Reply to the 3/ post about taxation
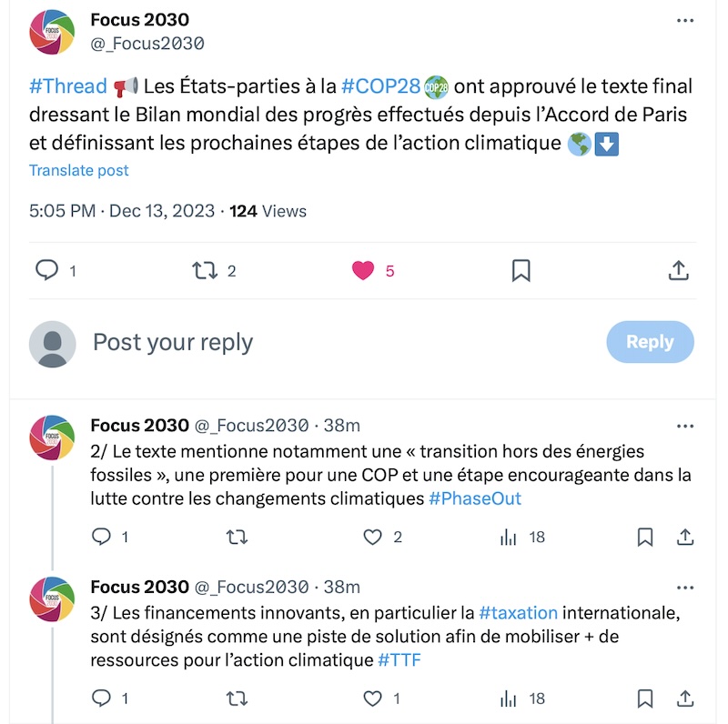The height and width of the screenshot is (724, 728). [x=102, y=699]
